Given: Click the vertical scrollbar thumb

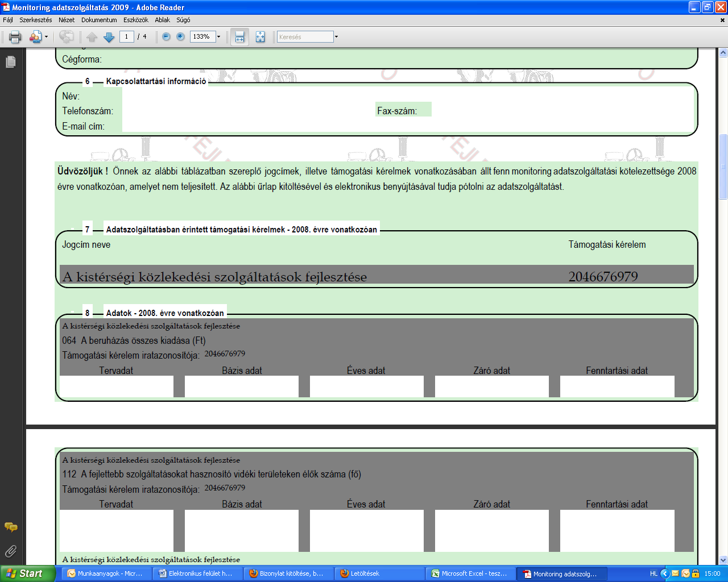Looking at the screenshot, I should coord(723,167).
